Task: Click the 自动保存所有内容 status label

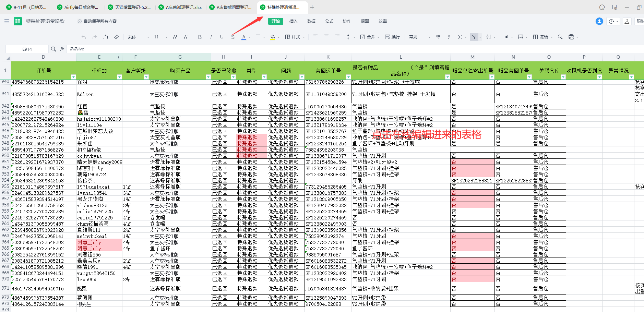Action: click(x=97, y=21)
